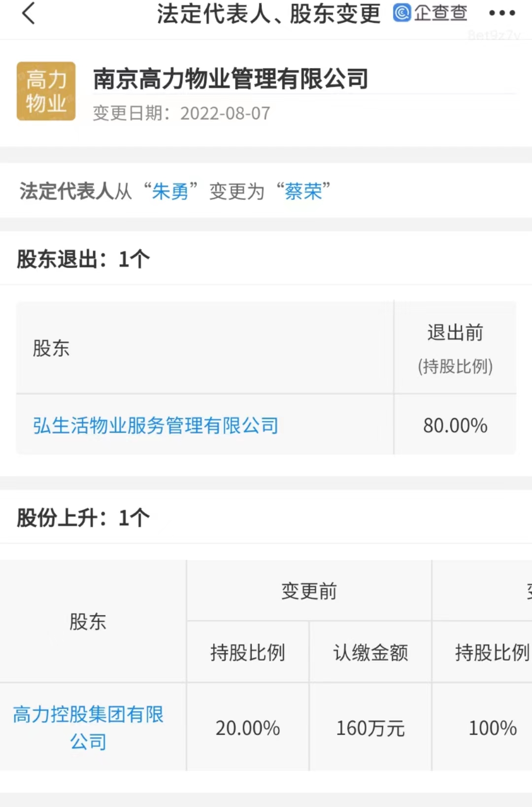
Task: Tap the back arrow icon
Action: point(29,13)
